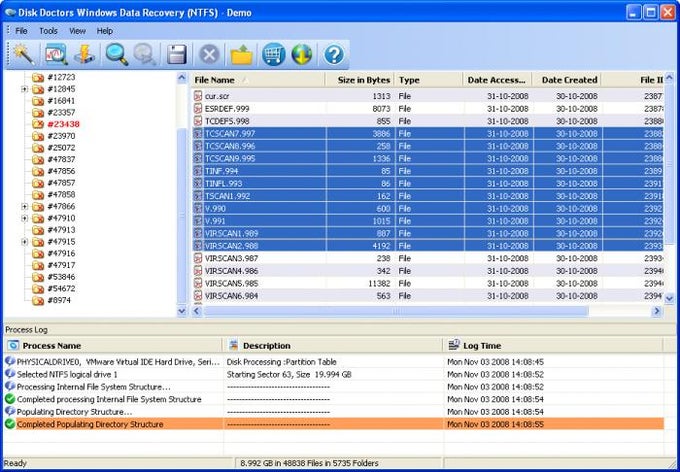Click the 8.992 GB files summary in status bar

[x=309, y=463]
